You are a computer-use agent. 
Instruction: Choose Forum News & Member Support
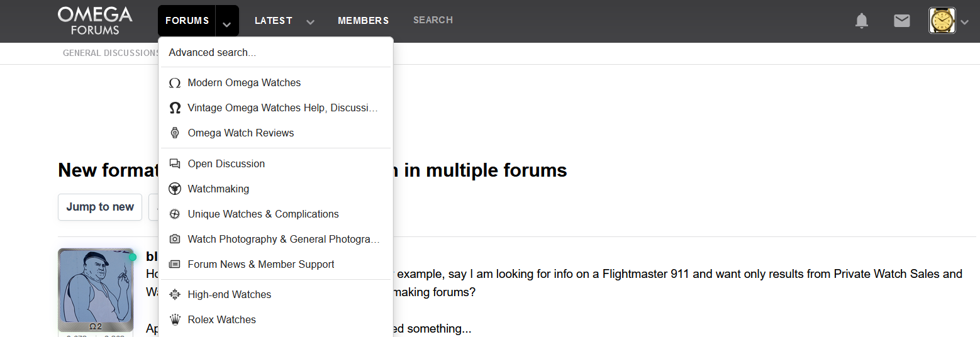[x=261, y=265]
